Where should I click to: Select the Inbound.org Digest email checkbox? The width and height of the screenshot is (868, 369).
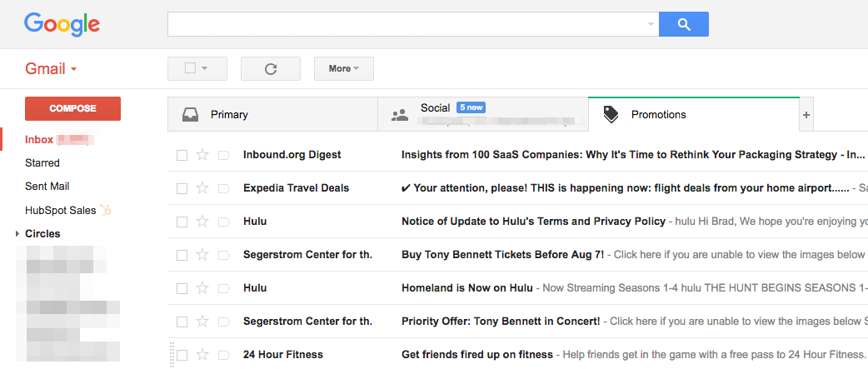tap(182, 156)
